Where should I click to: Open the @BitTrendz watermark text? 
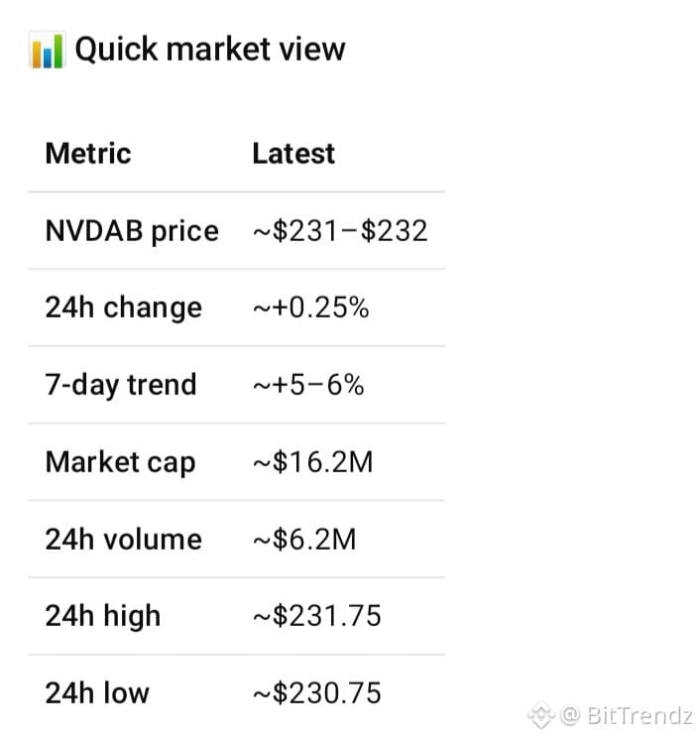[x=627, y=715]
